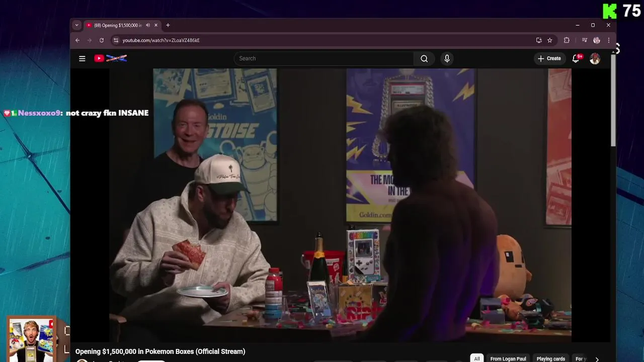This screenshot has width=644, height=362.
Task: Open the YouTube notifications bell
Action: (576, 58)
